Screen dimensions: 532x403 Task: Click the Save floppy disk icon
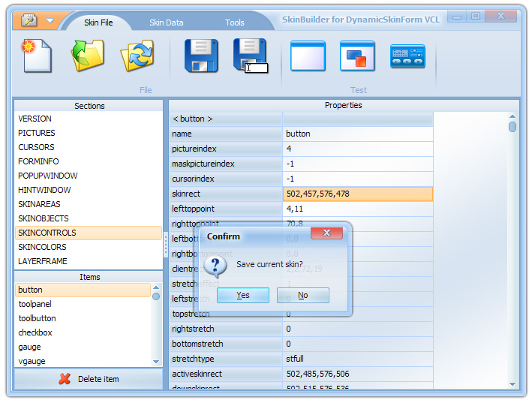tap(201, 56)
